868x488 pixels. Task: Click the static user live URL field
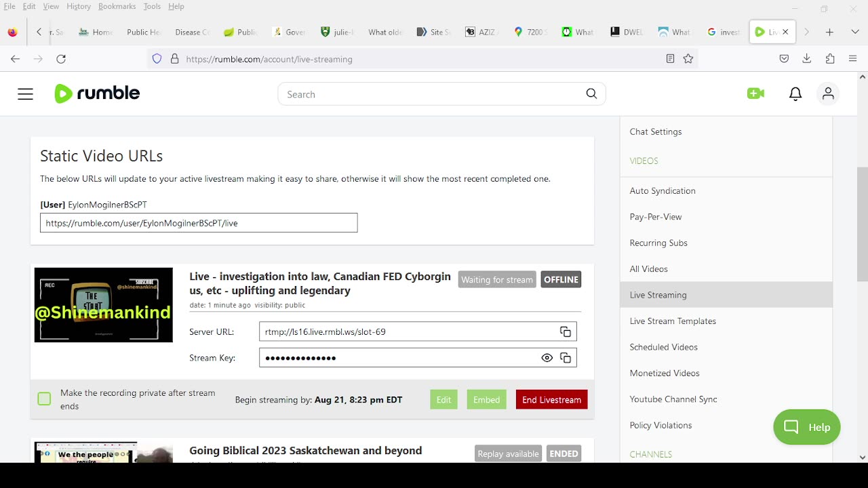click(x=199, y=223)
